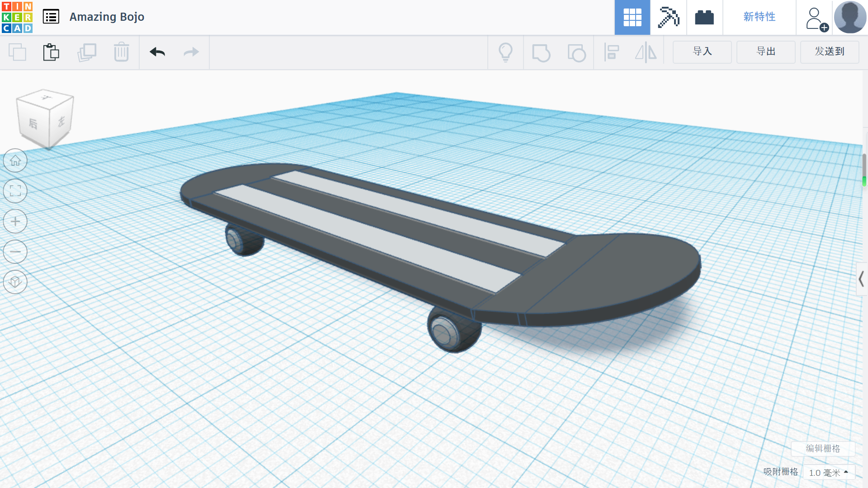Click the Group shapes icon
The height and width of the screenshot is (488, 868).
(x=541, y=52)
